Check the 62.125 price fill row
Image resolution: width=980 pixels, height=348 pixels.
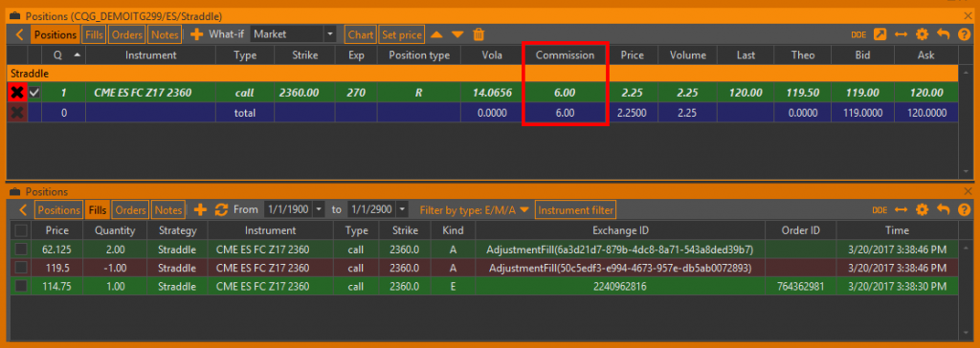(21, 250)
